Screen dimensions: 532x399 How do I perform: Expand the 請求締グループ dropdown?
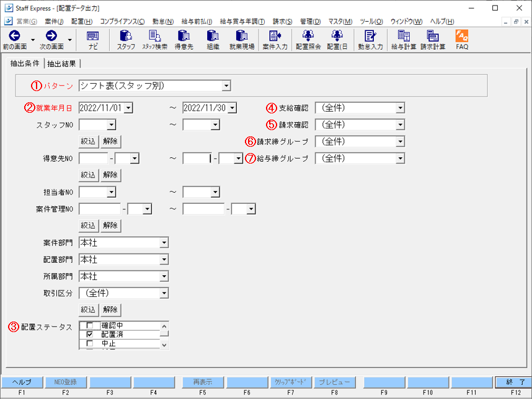coord(401,142)
